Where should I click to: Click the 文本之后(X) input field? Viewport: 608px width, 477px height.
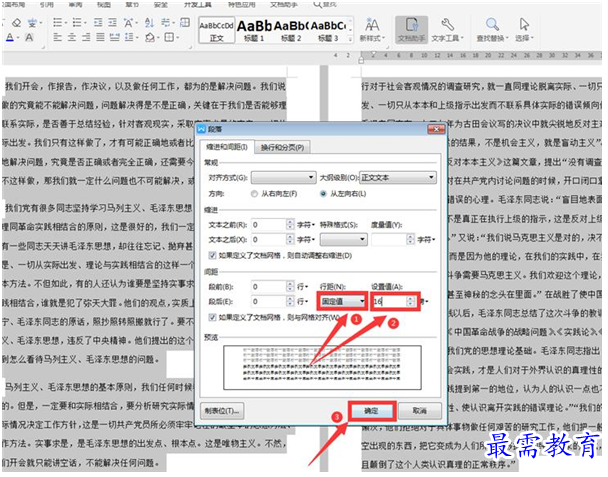tap(269, 240)
